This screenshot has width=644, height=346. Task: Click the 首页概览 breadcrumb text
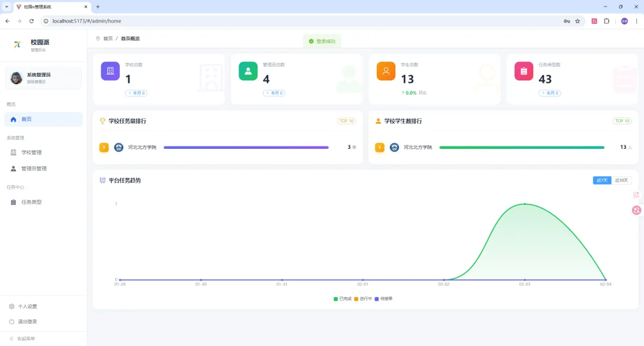tap(130, 39)
